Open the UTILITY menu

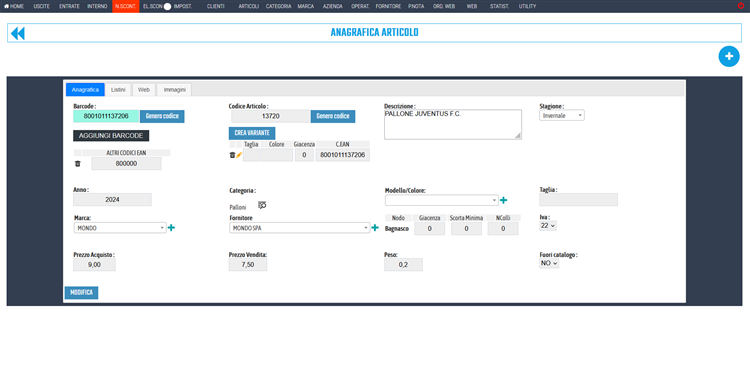click(527, 6)
